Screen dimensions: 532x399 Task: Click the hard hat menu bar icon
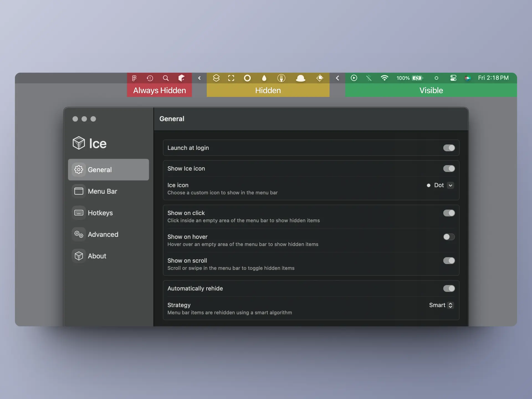[300, 78]
